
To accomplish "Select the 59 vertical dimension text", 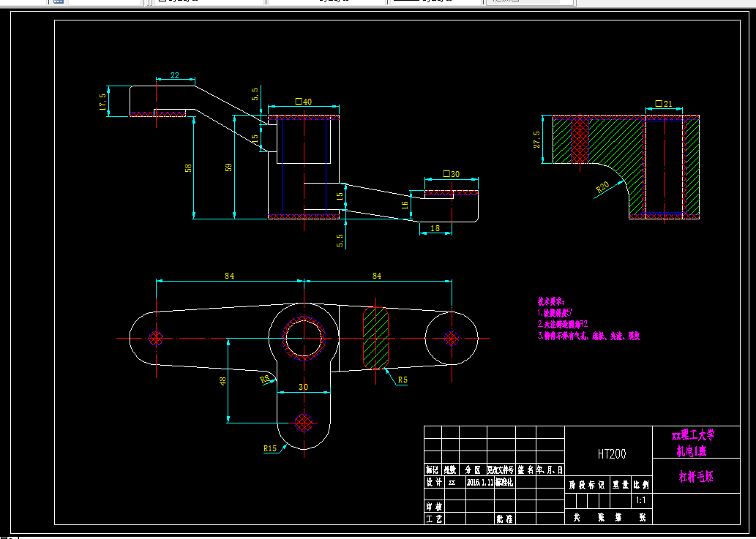I will click(228, 167).
